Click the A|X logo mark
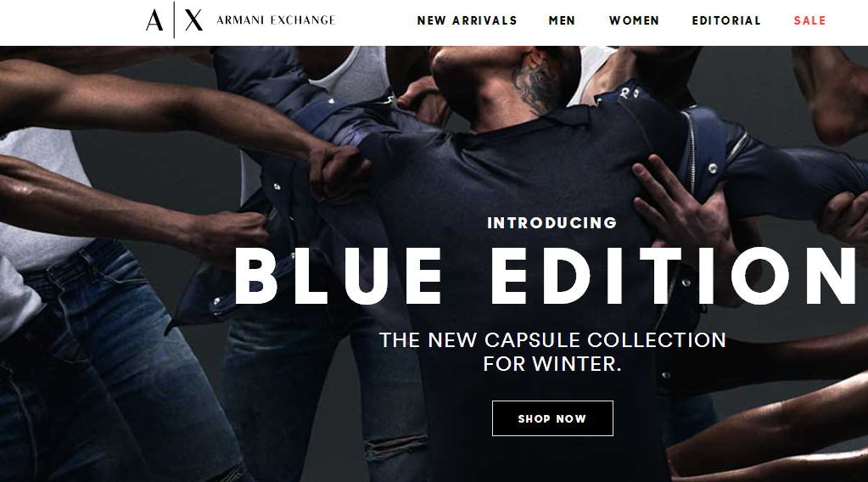The height and width of the screenshot is (482, 868). point(175,20)
